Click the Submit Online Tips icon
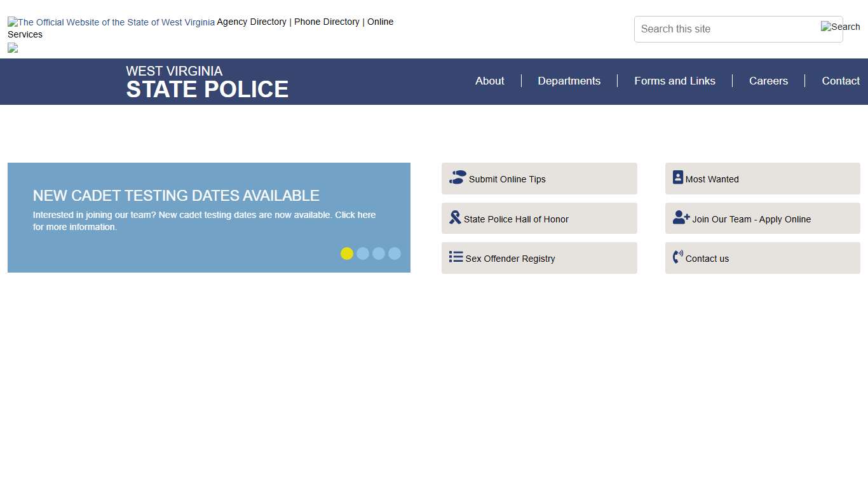The width and height of the screenshot is (868, 488). 458,178
